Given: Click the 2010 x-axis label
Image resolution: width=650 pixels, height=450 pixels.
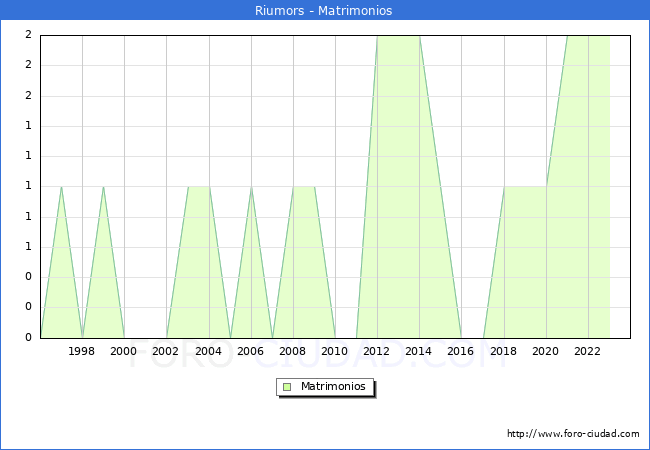Looking at the screenshot, I should coord(334,351).
